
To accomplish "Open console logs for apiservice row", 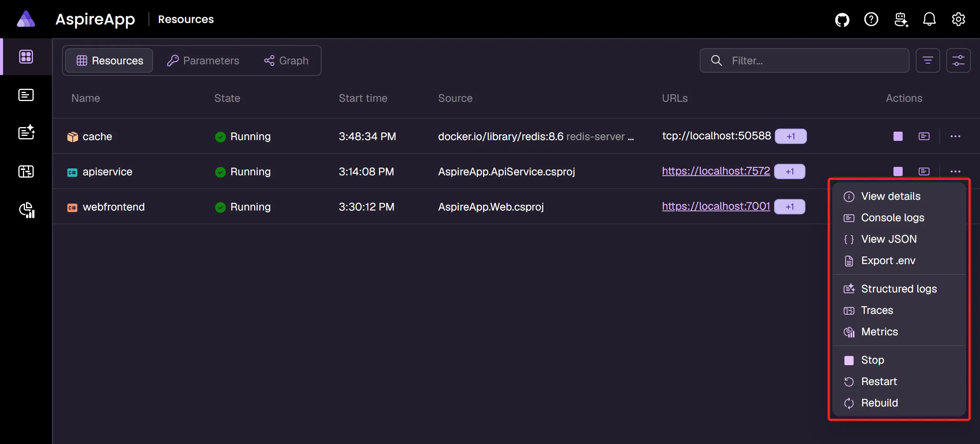I will pyautogui.click(x=924, y=171).
